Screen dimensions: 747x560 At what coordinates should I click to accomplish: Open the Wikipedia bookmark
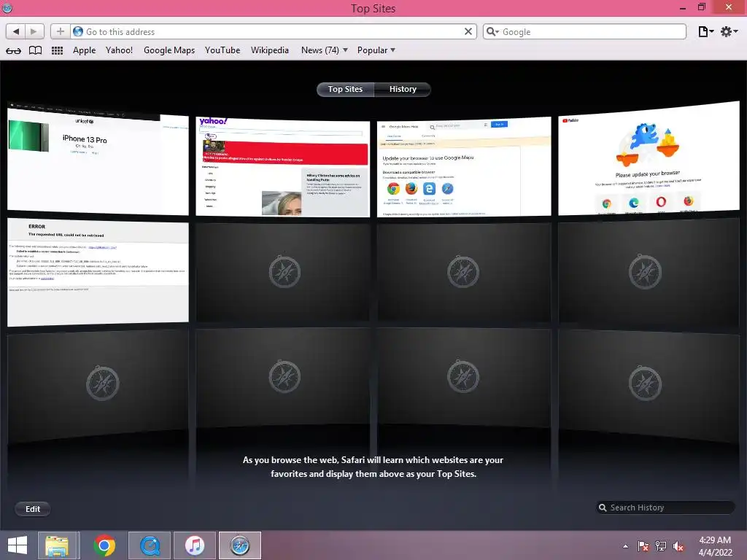270,50
